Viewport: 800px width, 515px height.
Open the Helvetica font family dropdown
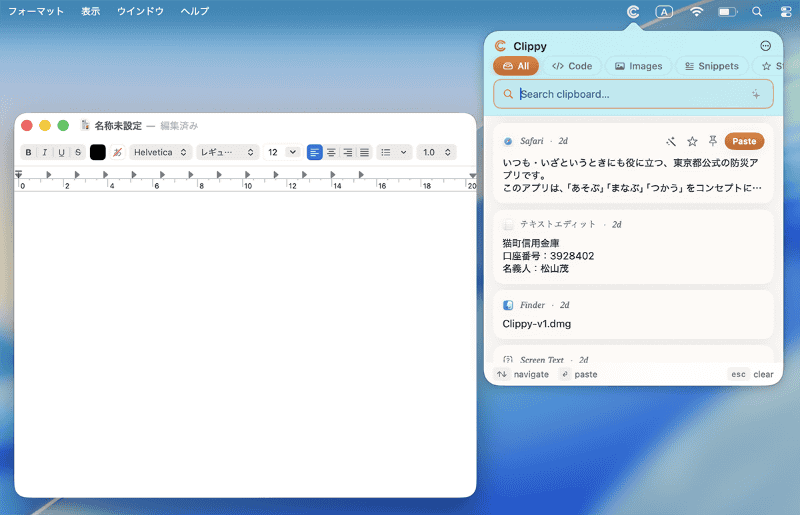(161, 152)
